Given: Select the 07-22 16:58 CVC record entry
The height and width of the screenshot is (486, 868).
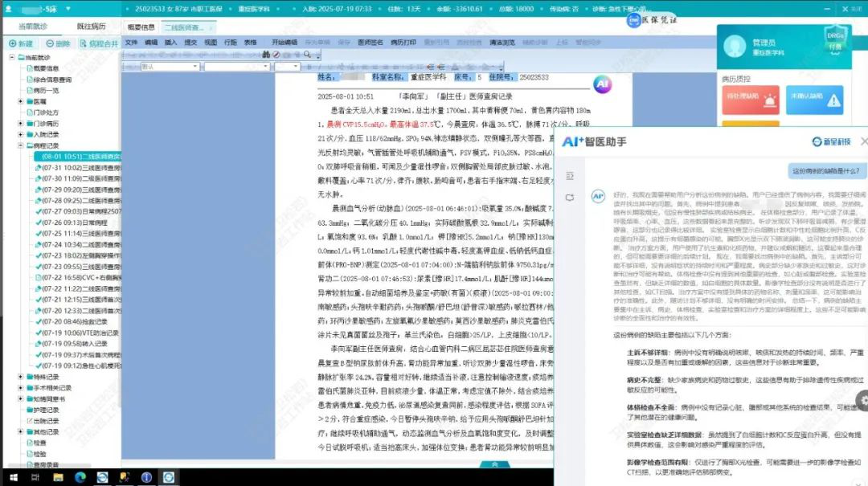Looking at the screenshot, I should (77, 277).
